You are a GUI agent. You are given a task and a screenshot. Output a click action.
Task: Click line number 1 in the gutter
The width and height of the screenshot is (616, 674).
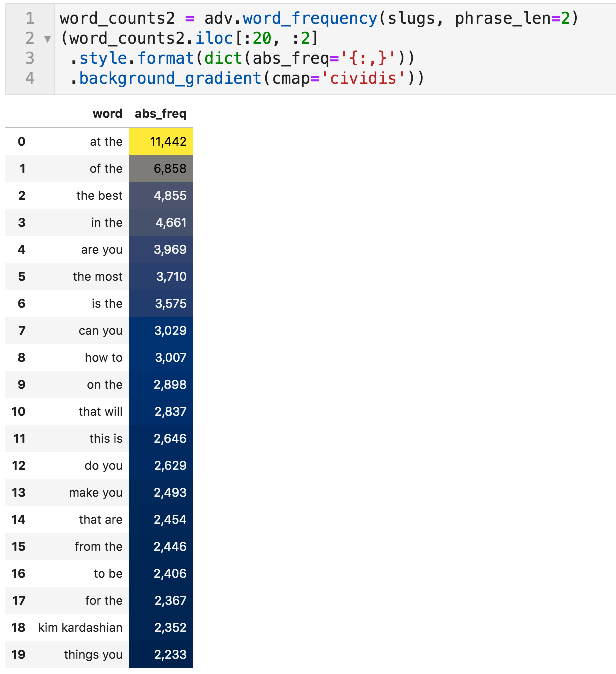(30, 18)
